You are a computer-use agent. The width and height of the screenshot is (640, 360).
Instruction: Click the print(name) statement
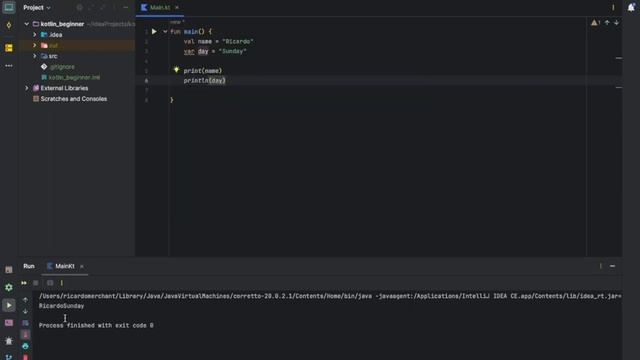pyautogui.click(x=203, y=71)
